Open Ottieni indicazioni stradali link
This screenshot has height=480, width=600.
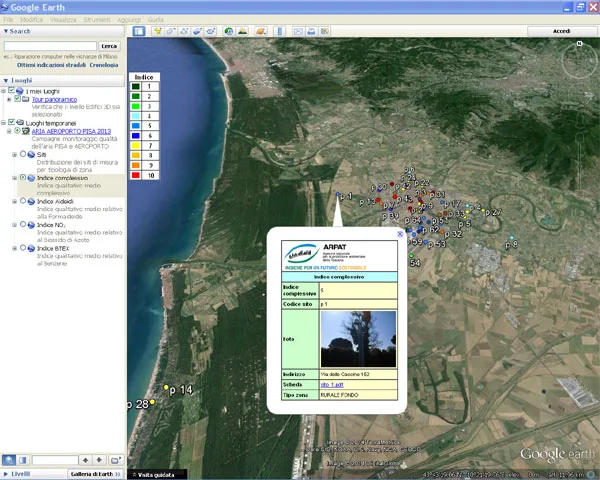click(x=51, y=65)
